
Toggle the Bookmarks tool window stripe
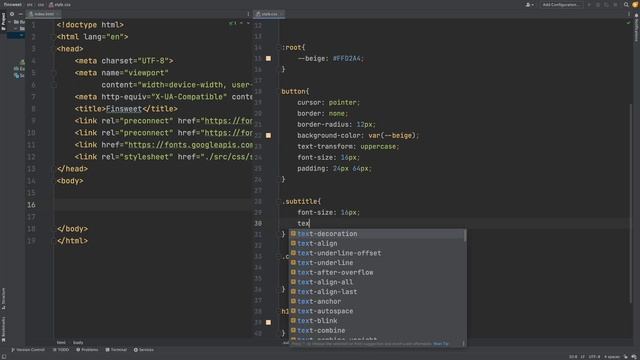pyautogui.click(x=3, y=329)
